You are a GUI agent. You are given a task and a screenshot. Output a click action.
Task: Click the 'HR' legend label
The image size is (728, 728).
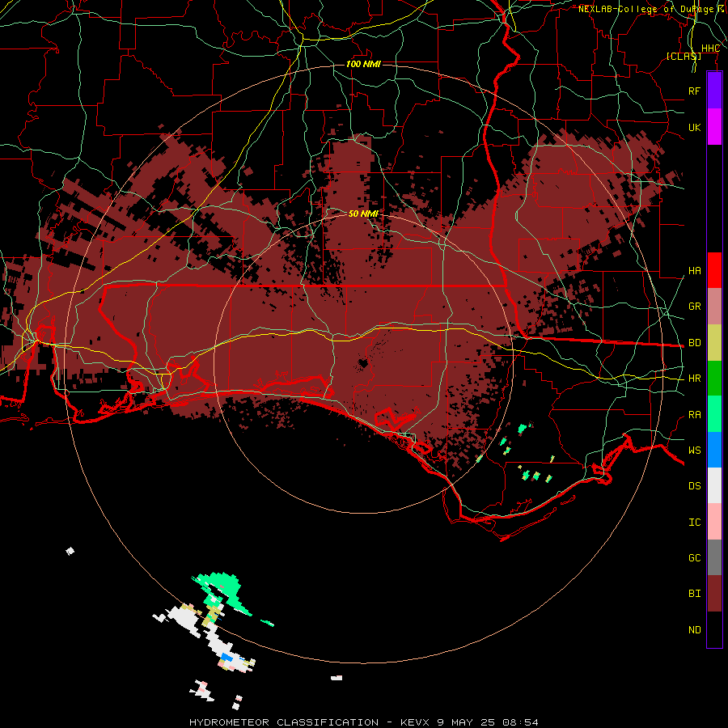694,379
